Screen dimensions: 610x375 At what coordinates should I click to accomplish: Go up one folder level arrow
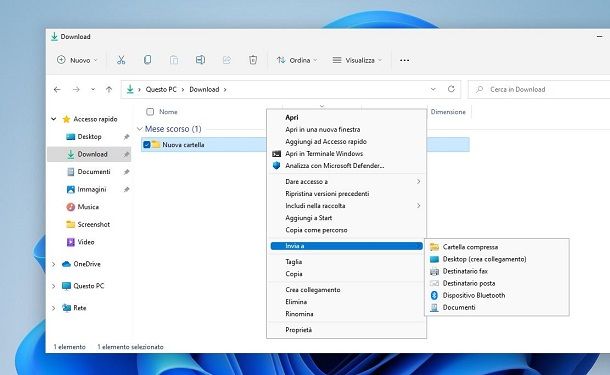(109, 89)
